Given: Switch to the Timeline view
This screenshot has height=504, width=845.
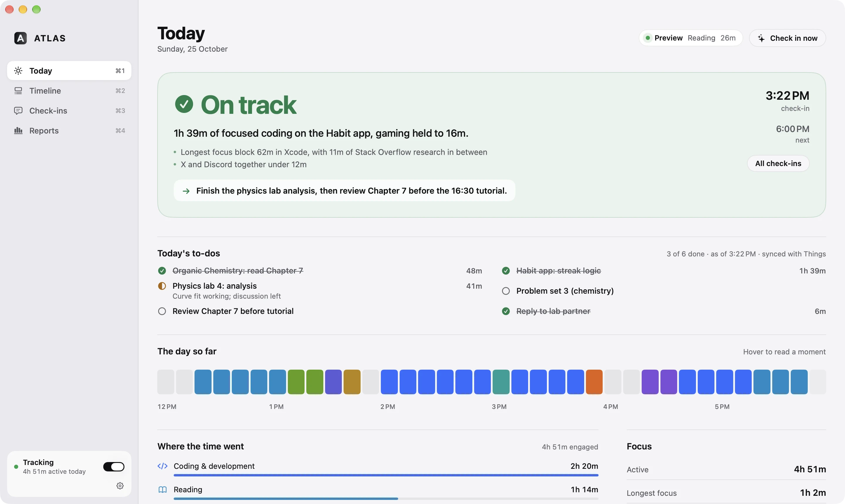Looking at the screenshot, I should click(69, 91).
